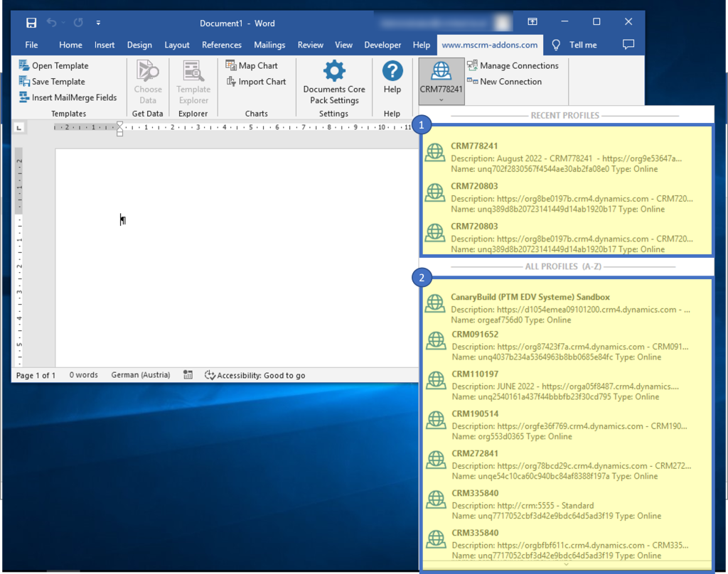Click the Tell me lightbulb search box
This screenshot has width=728, height=574.
tap(574, 45)
